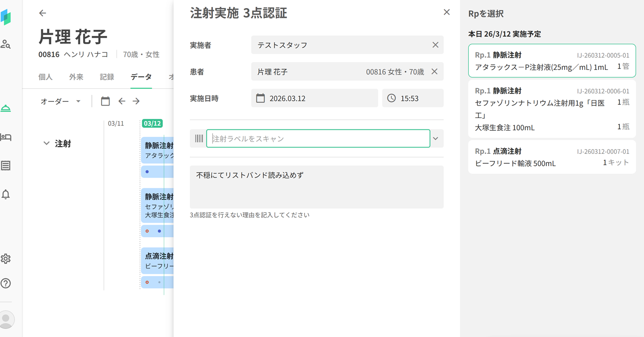Go to next date with right arrow

coord(136,101)
